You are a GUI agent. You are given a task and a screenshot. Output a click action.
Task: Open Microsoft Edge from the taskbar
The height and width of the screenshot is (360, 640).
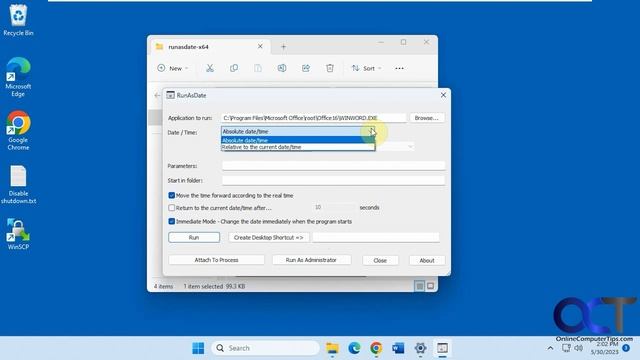[354, 348]
